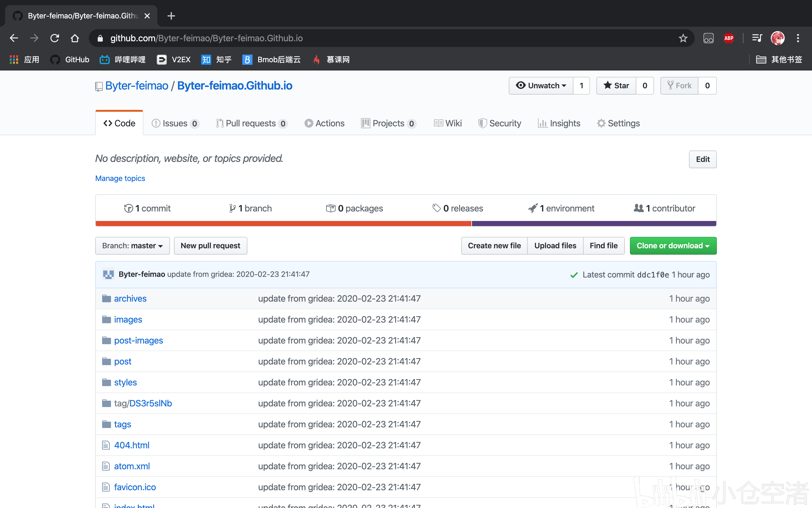Click Upload files button

(x=555, y=246)
